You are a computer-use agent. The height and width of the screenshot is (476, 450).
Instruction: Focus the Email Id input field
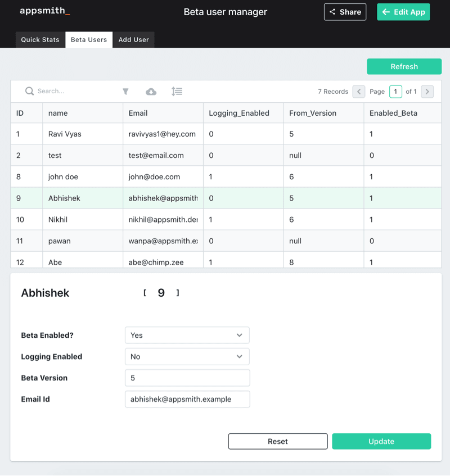tap(187, 399)
